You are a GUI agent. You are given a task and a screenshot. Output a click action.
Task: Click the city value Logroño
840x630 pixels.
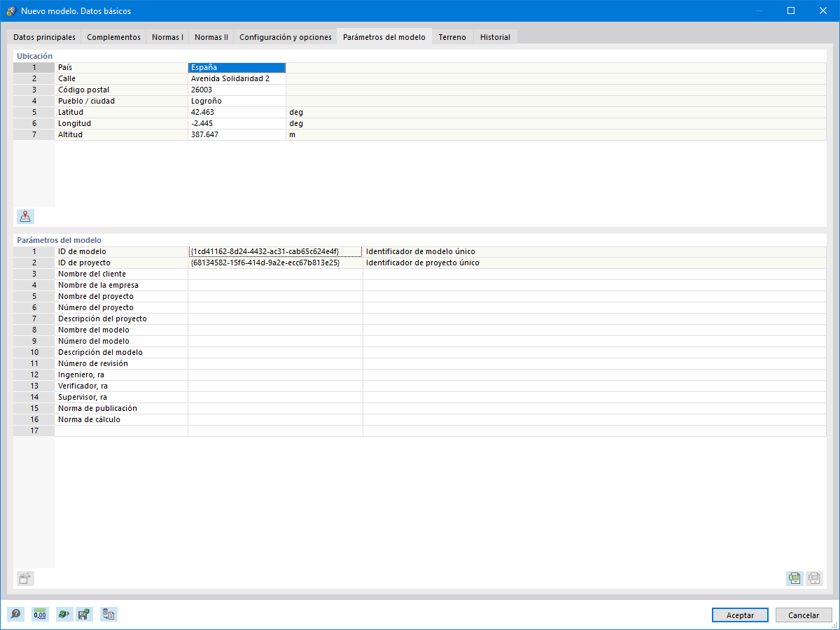click(237, 101)
